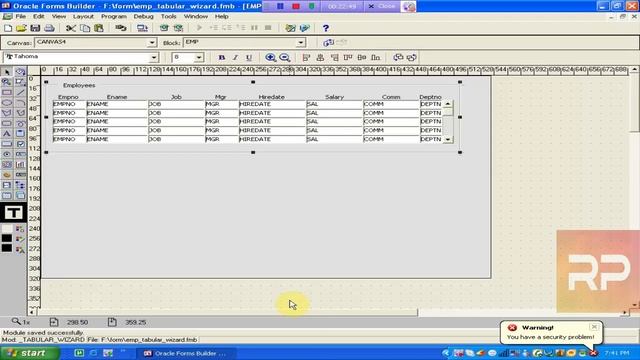The width and height of the screenshot is (640, 360).
Task: Click the fill color swatch in palette
Action: pyautogui.click(x=7, y=229)
